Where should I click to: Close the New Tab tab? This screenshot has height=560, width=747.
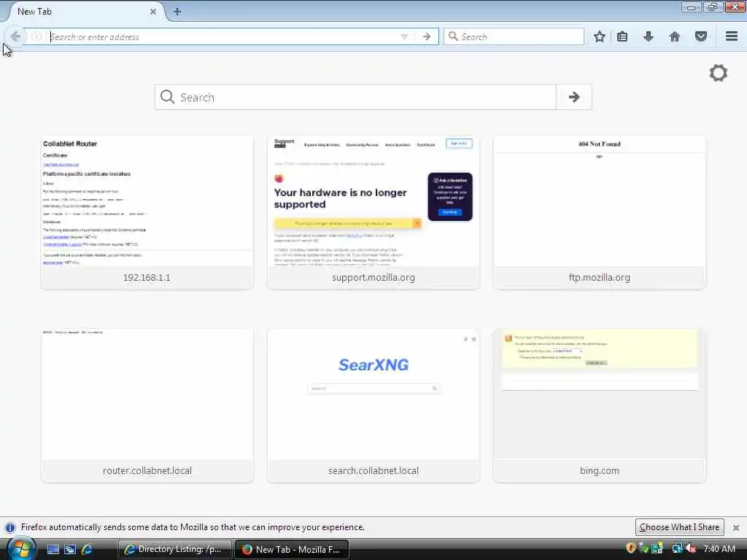(153, 12)
